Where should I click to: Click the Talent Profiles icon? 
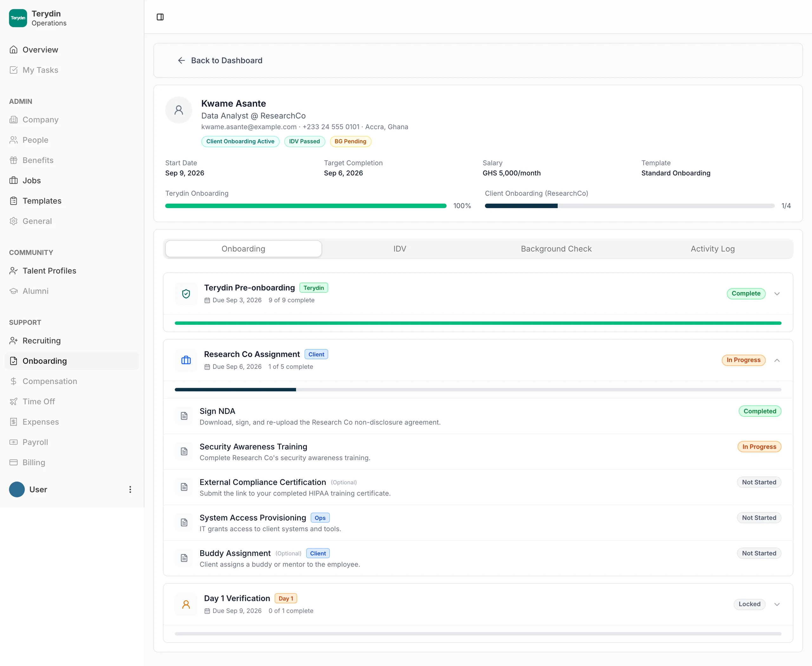pyautogui.click(x=13, y=271)
